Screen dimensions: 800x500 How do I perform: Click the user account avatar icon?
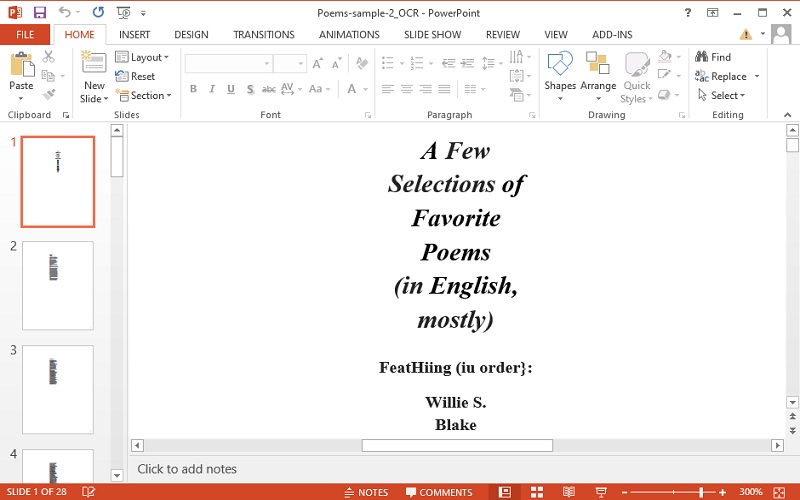[x=781, y=34]
